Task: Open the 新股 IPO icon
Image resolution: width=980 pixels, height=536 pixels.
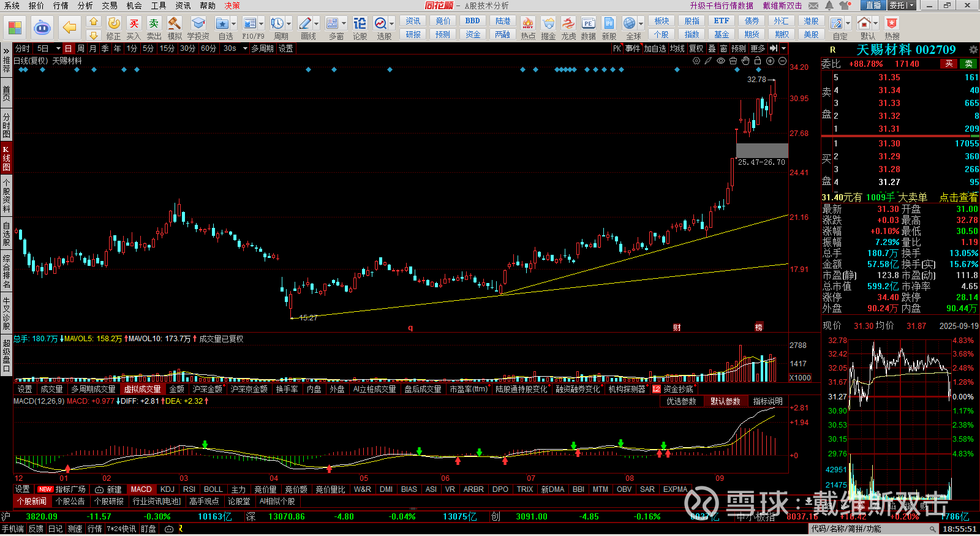Action: click(x=609, y=23)
